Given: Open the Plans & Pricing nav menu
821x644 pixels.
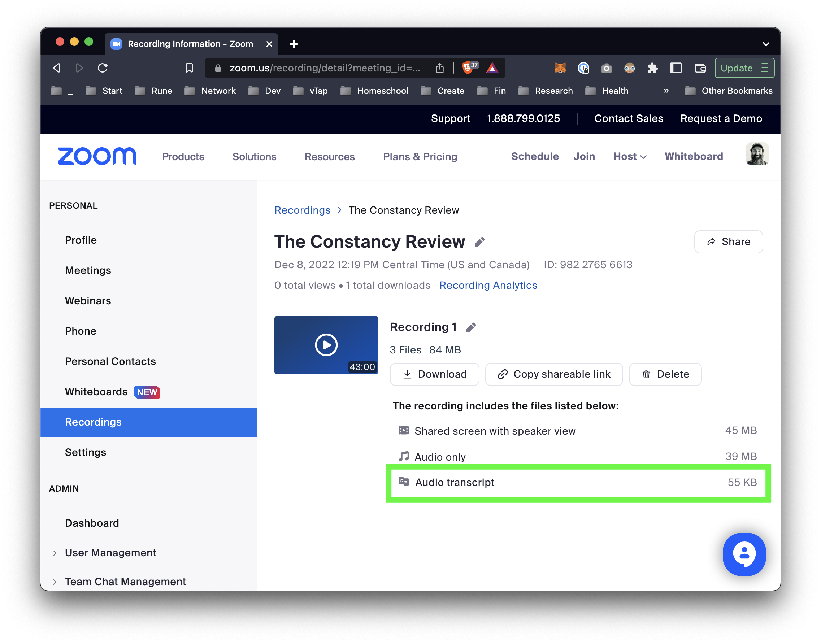Looking at the screenshot, I should click(x=420, y=156).
